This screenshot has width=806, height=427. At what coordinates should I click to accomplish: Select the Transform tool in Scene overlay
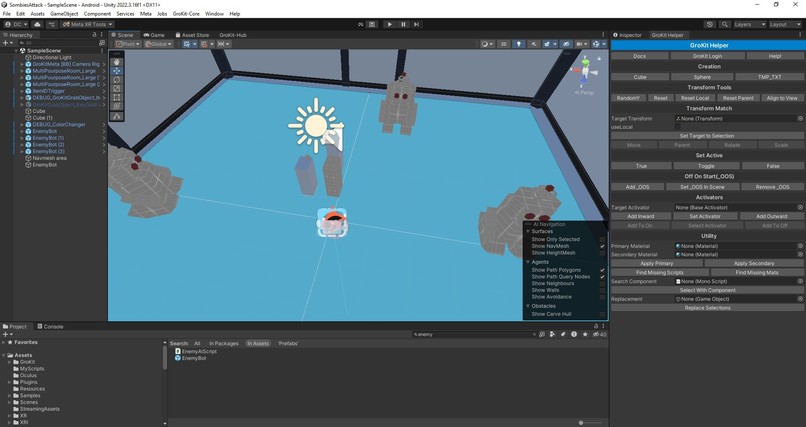tap(117, 106)
